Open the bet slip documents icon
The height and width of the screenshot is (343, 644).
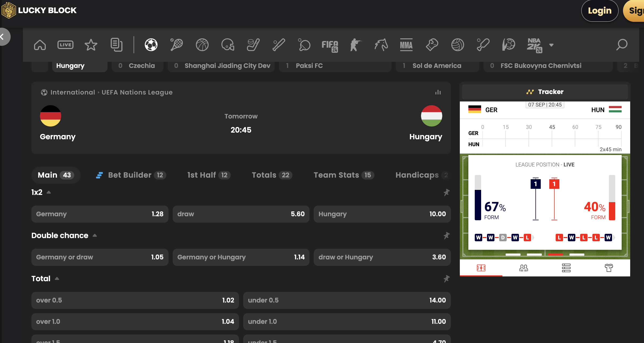(117, 45)
